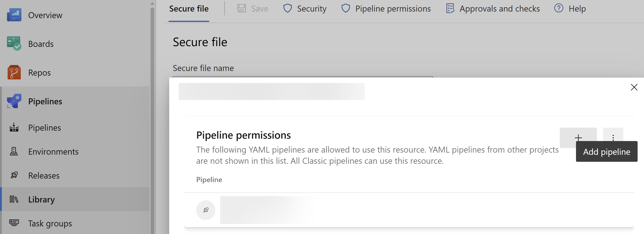Click the Security shield toolbar item
Viewport: 644px width, 234px height.
(304, 9)
